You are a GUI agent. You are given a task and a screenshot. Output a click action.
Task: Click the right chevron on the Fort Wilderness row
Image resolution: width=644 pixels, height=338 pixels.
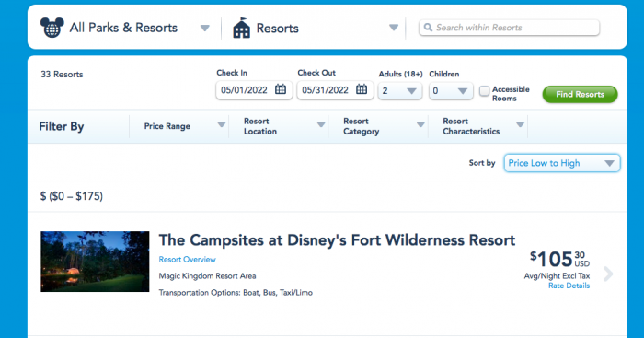pyautogui.click(x=608, y=274)
